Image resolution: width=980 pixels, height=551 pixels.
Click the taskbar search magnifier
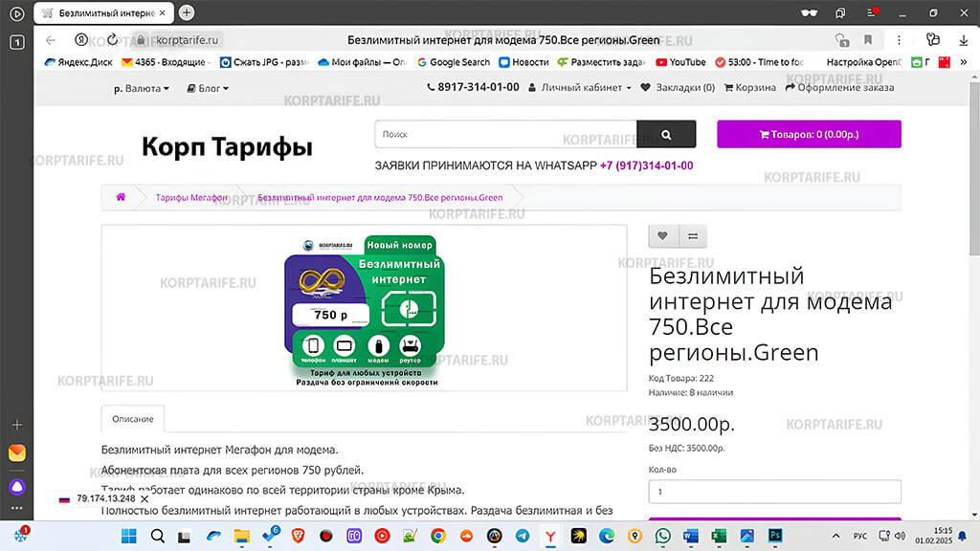coord(158,536)
